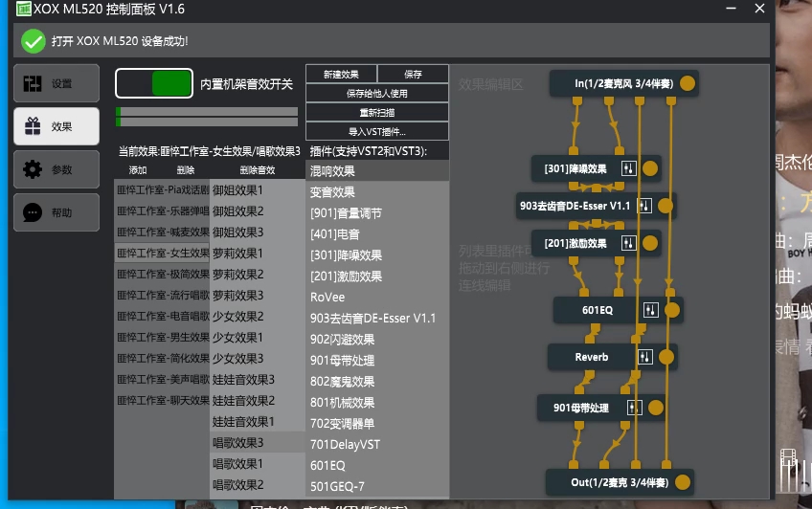Select 902闪避效果 plugin
This screenshot has height=509, width=812.
[377, 340]
